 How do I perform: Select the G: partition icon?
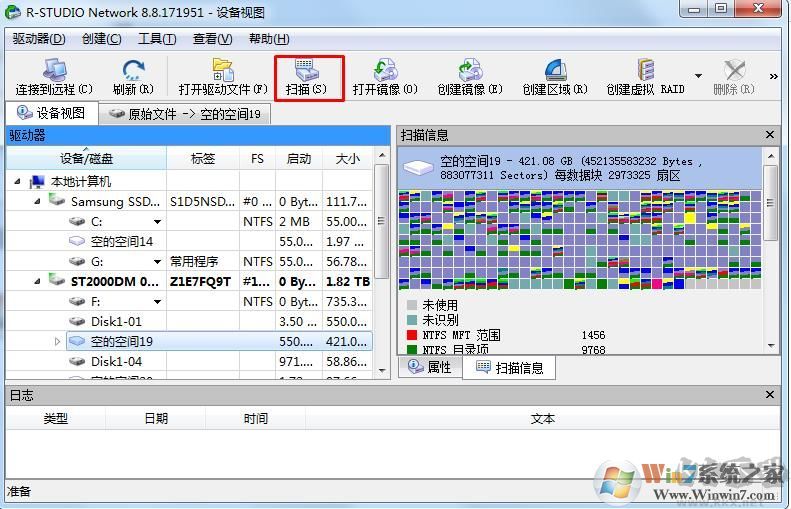[x=77, y=261]
